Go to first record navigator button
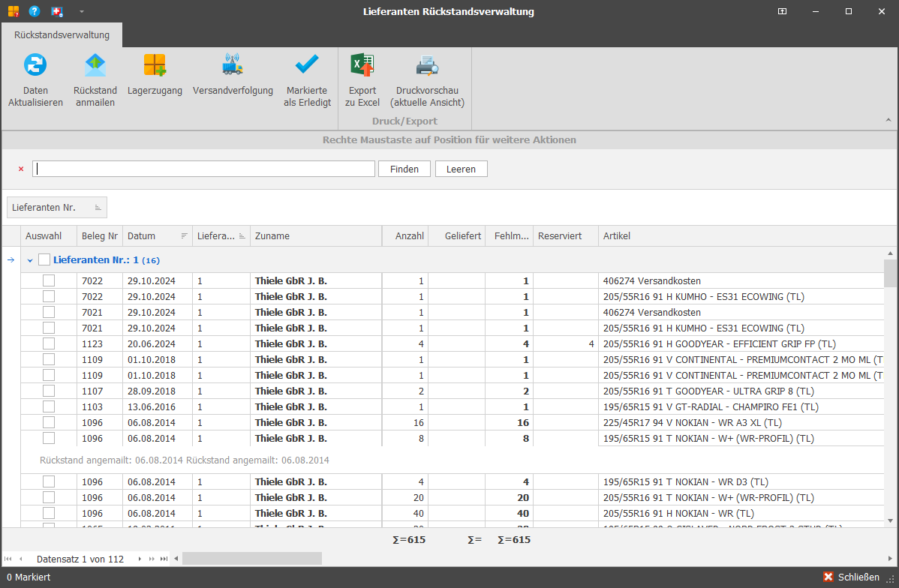Screen dimensions: 899x588 click(x=8, y=559)
